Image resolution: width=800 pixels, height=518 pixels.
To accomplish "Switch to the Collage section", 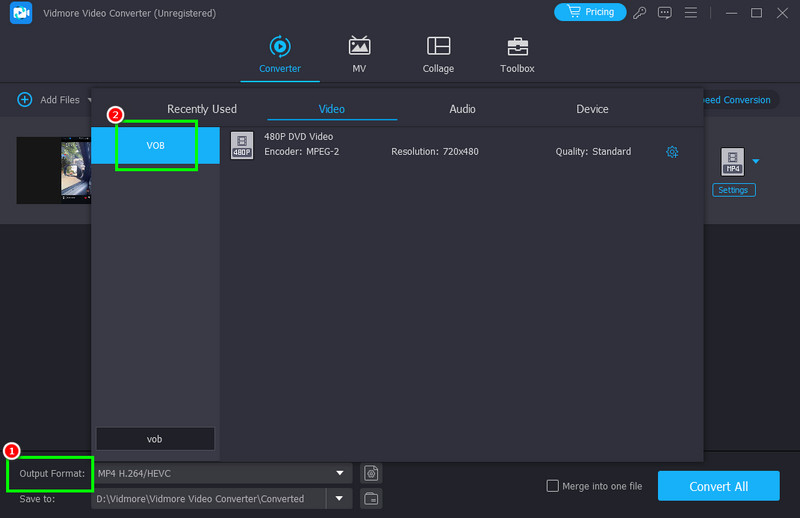I will coord(438,55).
